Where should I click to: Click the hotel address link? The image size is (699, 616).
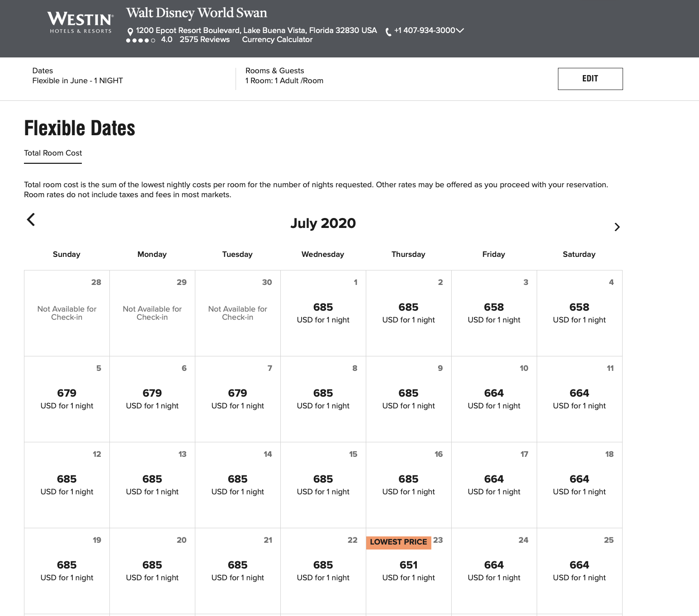tap(256, 30)
